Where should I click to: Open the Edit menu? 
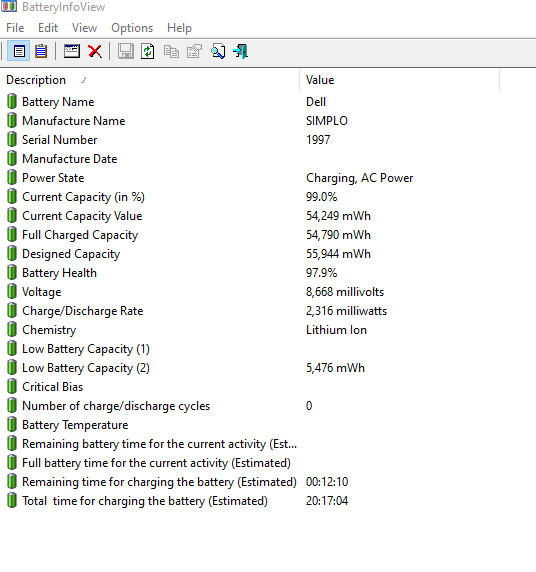48,28
